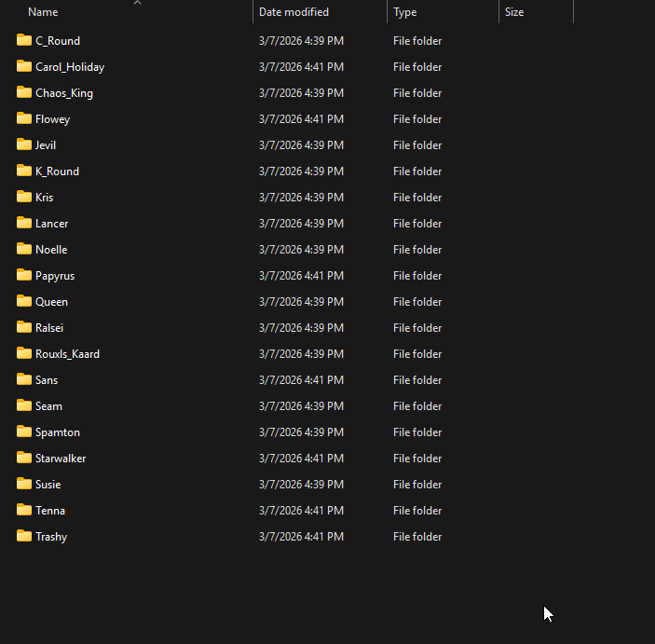This screenshot has height=644, width=655.
Task: Click the File folder type of Queen
Action: (417, 302)
